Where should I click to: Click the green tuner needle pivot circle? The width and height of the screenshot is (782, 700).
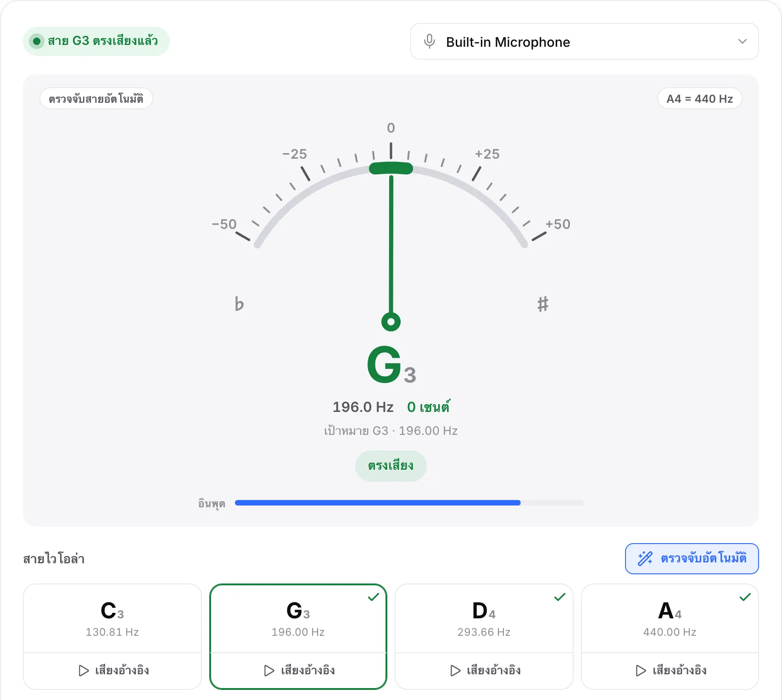point(391,322)
